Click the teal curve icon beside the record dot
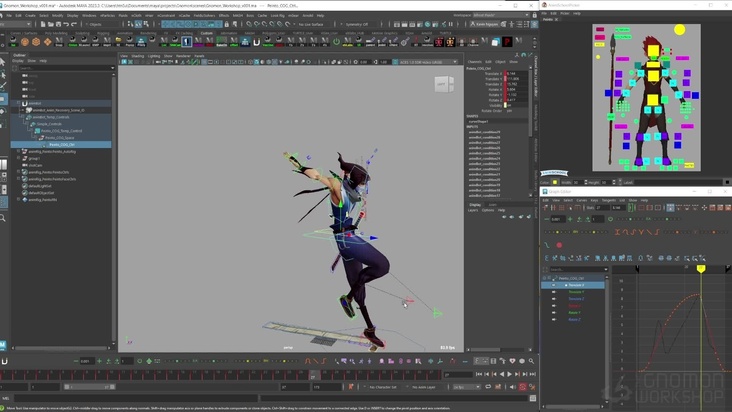Screen dimensions: 732x412 [547, 245]
